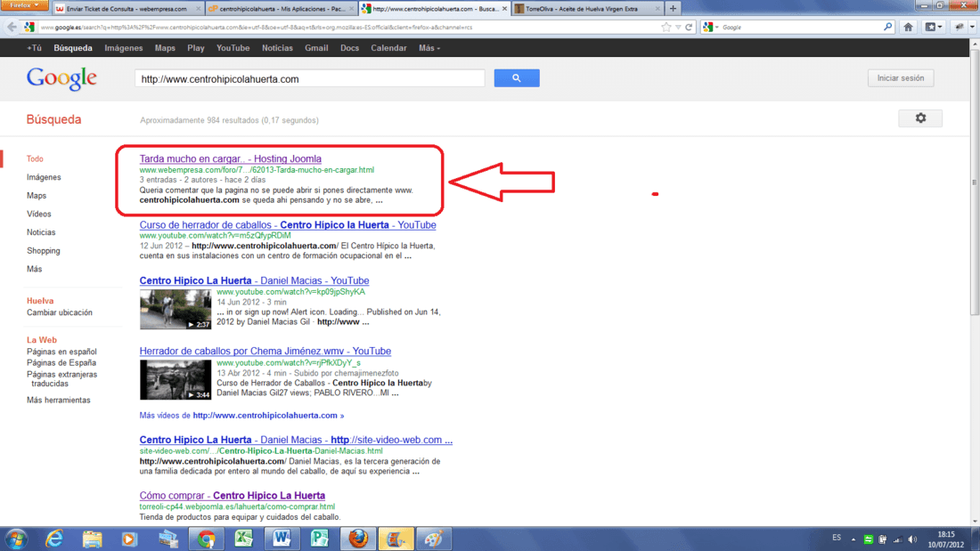Expand Más in the left search filters
This screenshot has width=980, height=551.
pos(35,269)
